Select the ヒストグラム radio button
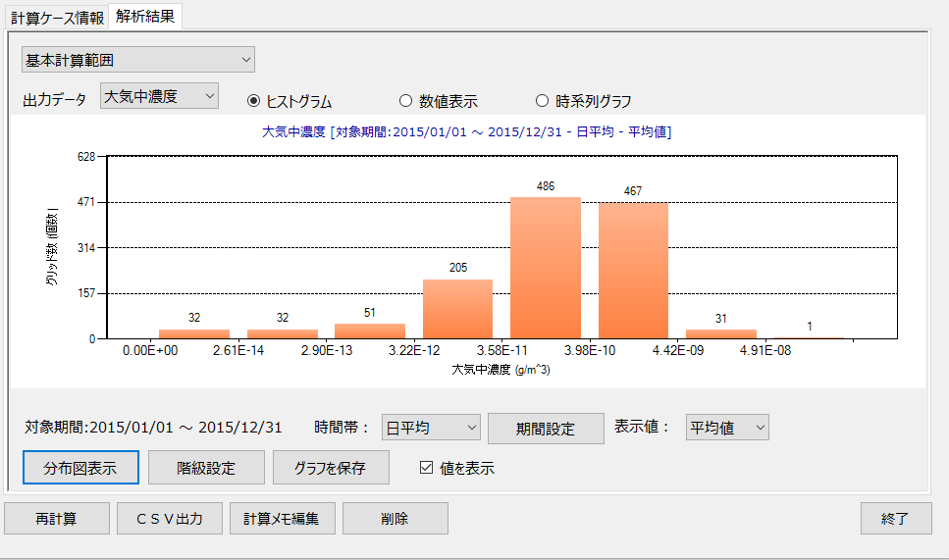 tap(253, 101)
